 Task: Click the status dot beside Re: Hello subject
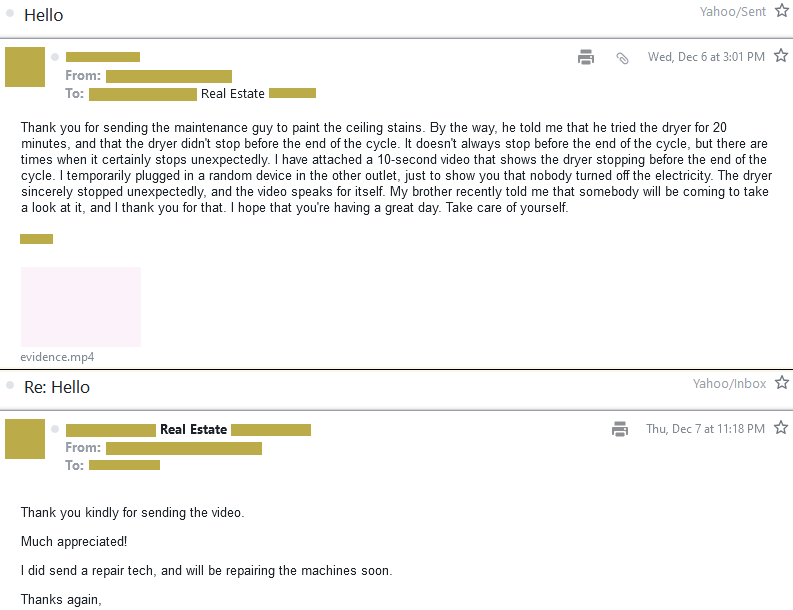pyautogui.click(x=10, y=385)
